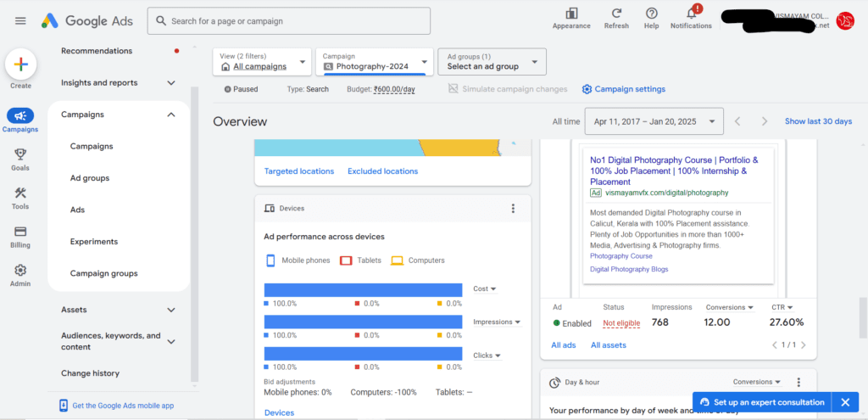
Task: Select Ad groups in sidebar
Action: (90, 178)
